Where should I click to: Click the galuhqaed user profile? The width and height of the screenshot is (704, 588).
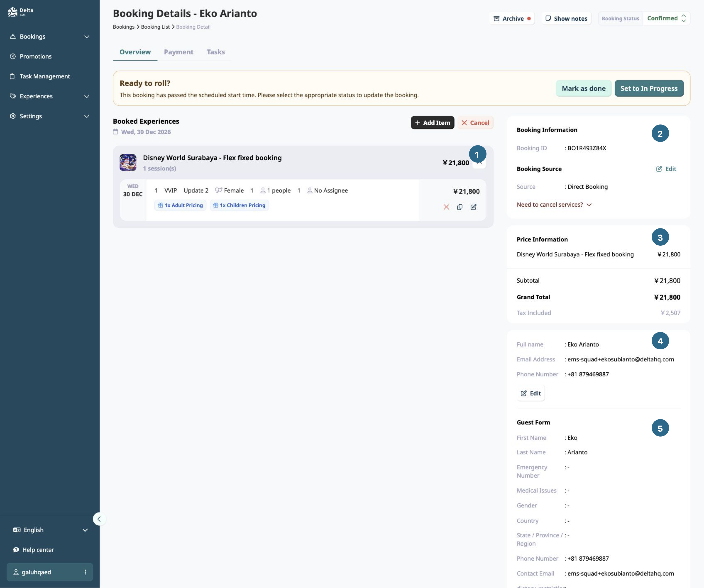pos(50,572)
